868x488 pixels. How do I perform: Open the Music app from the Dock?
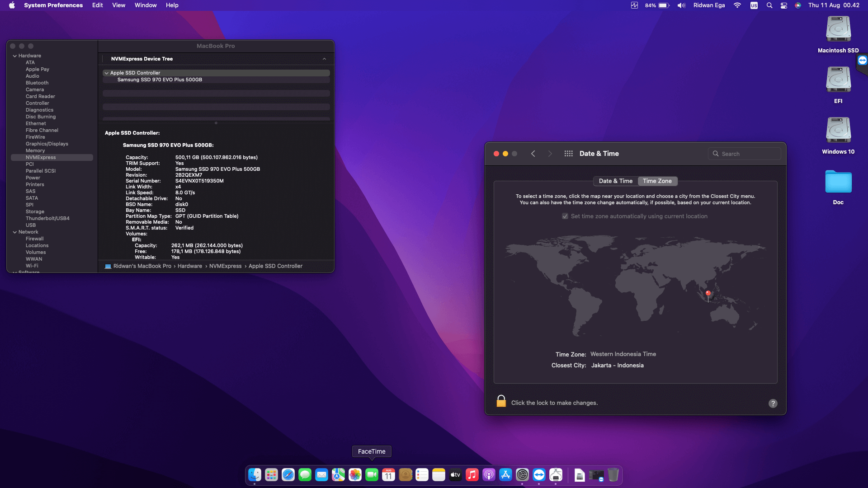472,475
